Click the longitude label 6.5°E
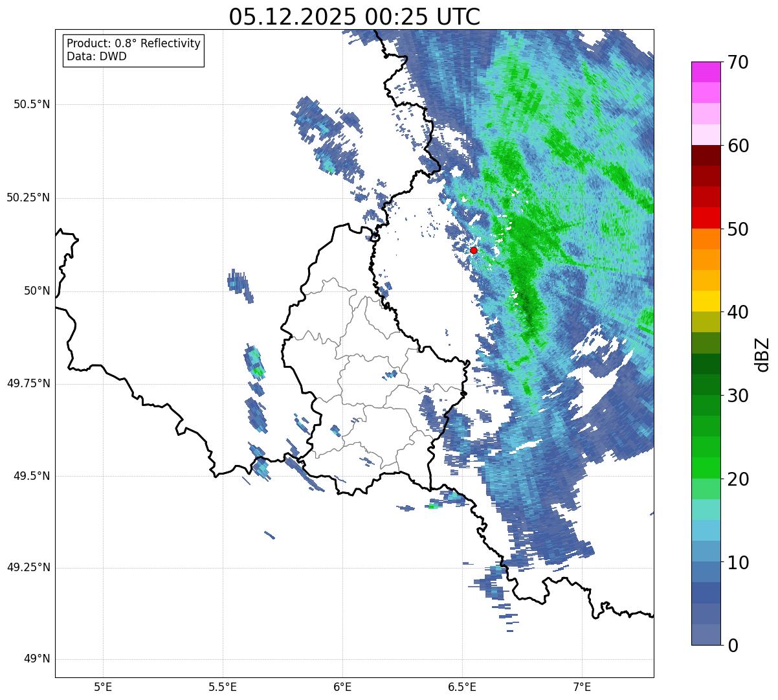 (462, 686)
